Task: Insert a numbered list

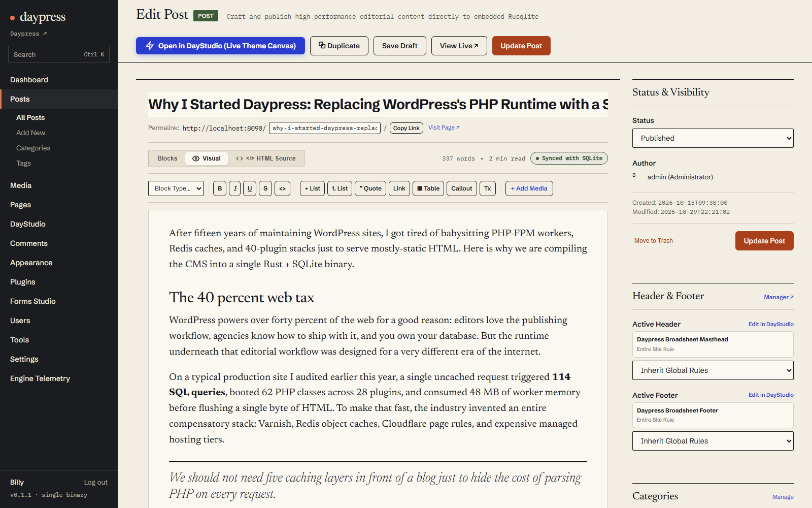Action: pos(340,188)
